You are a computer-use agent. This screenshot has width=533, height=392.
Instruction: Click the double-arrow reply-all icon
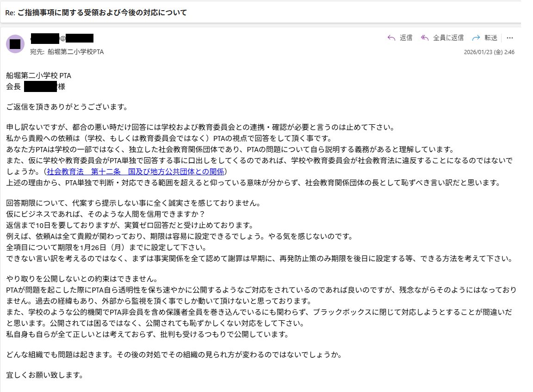tap(425, 38)
